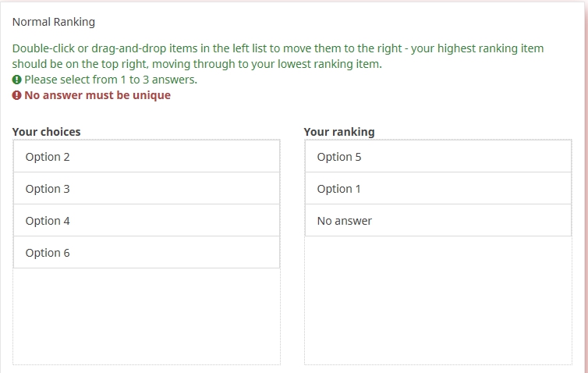The width and height of the screenshot is (588, 373).
Task: Click the Your ranking list header
Action: pos(338,132)
